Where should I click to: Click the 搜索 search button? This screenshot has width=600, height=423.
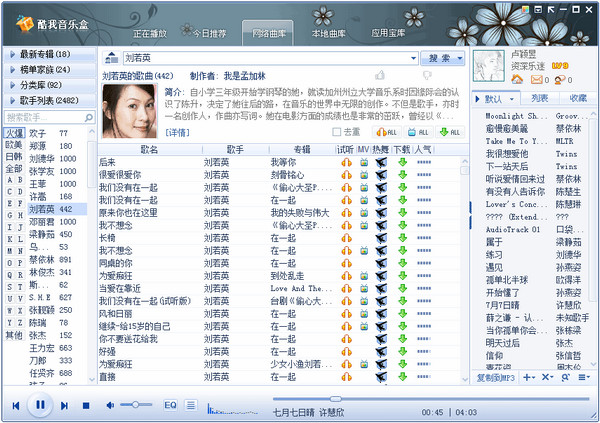coord(439,58)
